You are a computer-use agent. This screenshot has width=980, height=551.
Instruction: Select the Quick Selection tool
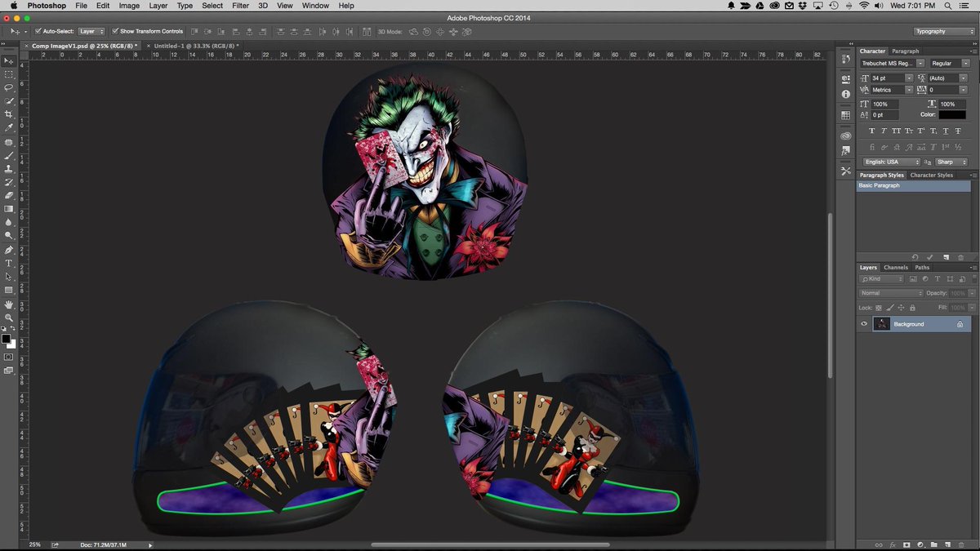click(x=9, y=101)
